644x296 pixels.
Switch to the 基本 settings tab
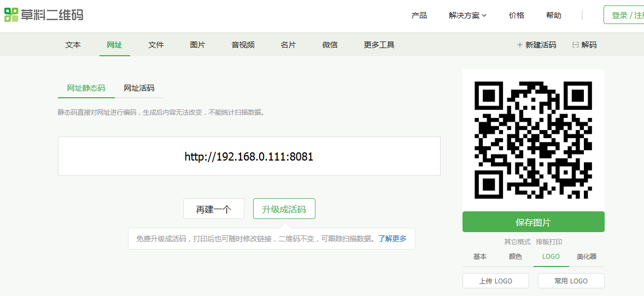(480, 257)
